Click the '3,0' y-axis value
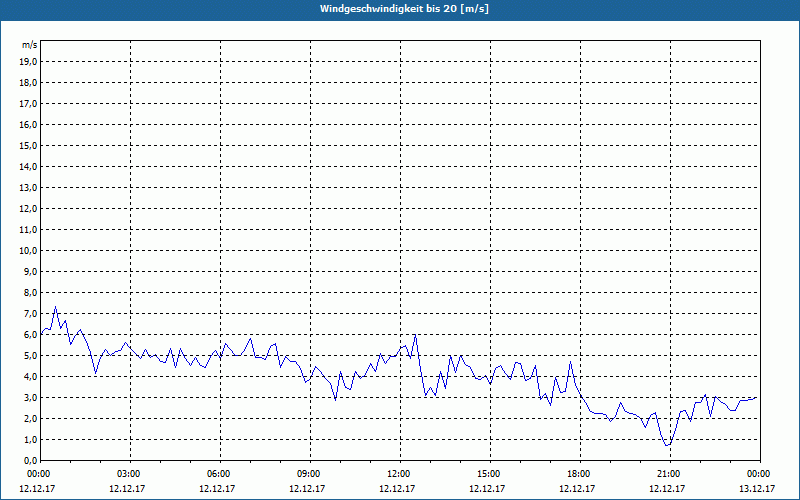 (30, 397)
